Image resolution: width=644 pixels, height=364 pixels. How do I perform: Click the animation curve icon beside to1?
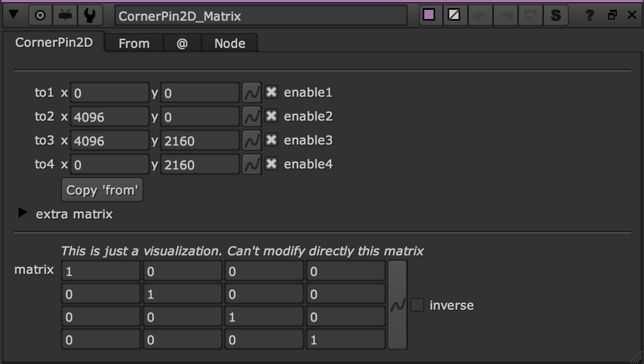click(x=251, y=93)
